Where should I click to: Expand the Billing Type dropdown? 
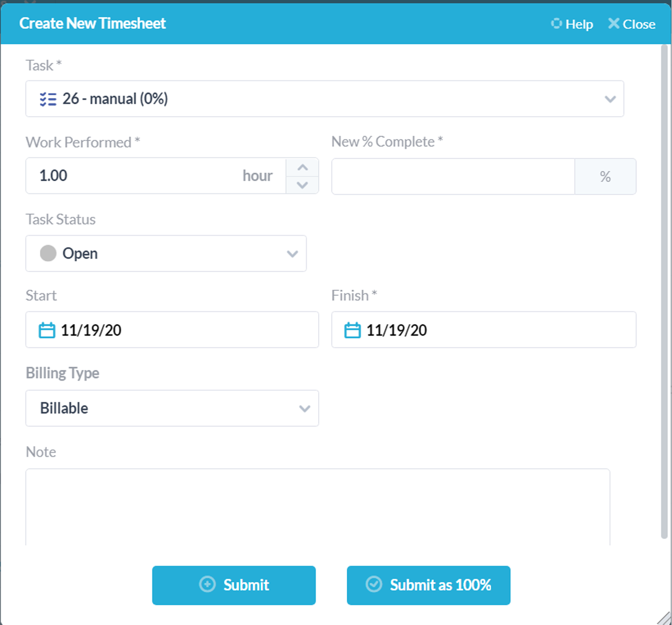click(x=172, y=408)
